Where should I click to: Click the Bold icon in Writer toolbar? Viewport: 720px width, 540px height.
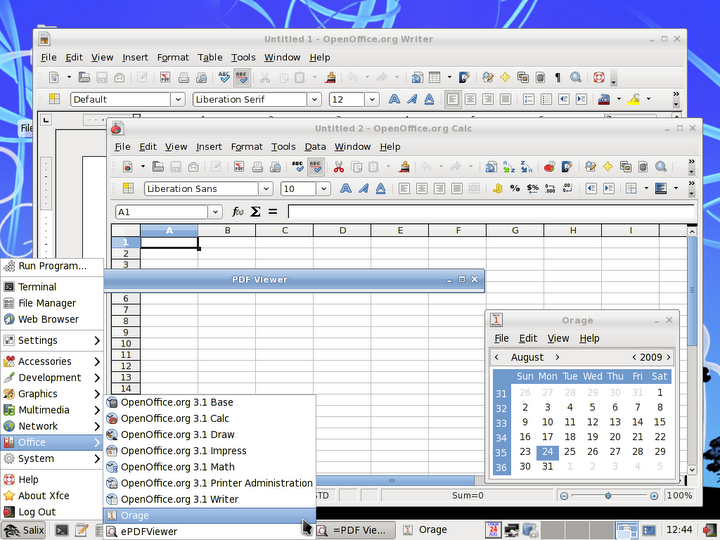394,100
